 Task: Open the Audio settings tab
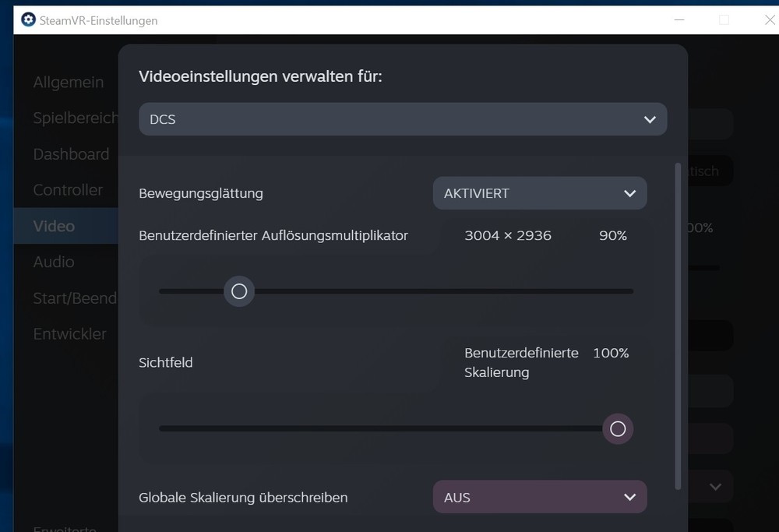[54, 262]
